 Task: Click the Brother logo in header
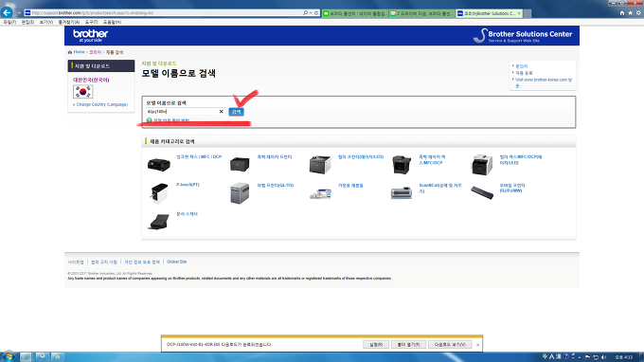pyautogui.click(x=90, y=35)
